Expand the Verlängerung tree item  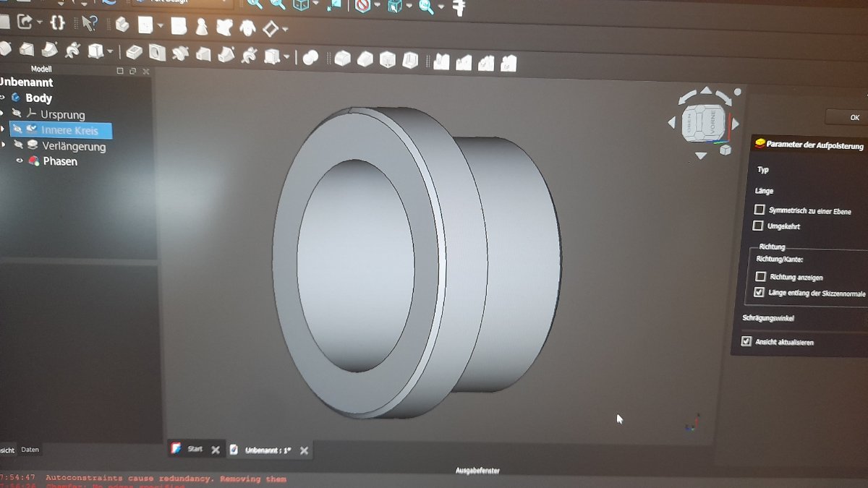[x=3, y=146]
